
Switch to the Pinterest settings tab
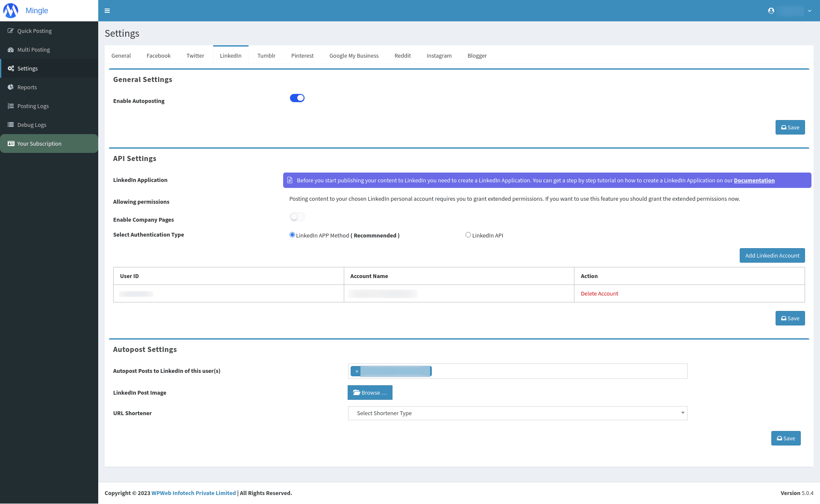pos(302,56)
